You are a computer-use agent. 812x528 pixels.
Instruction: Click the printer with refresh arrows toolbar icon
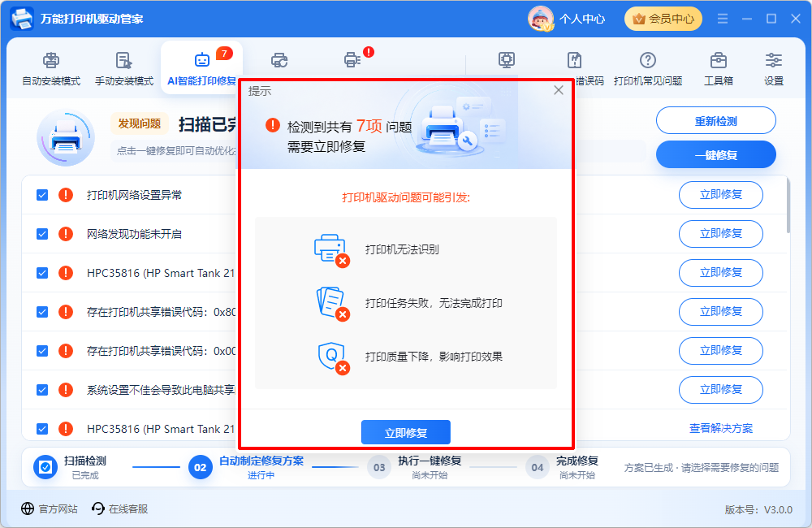pyautogui.click(x=279, y=60)
